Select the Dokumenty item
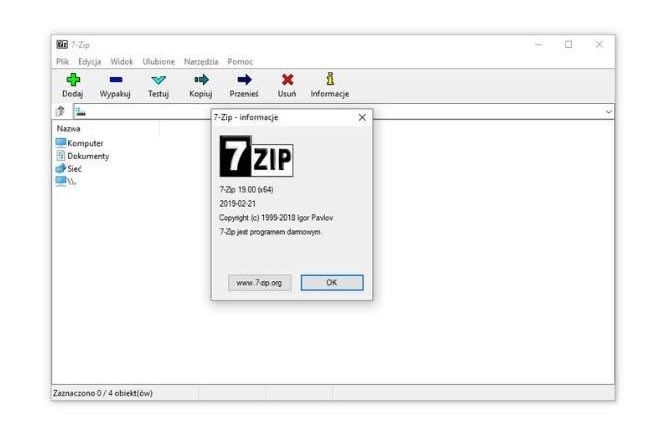660x434 pixels. click(82, 156)
